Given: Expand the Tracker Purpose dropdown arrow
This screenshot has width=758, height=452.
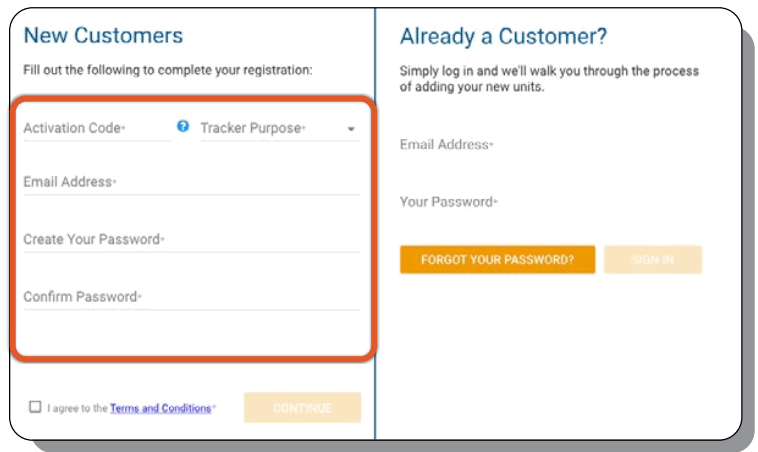Looking at the screenshot, I should 351,129.
